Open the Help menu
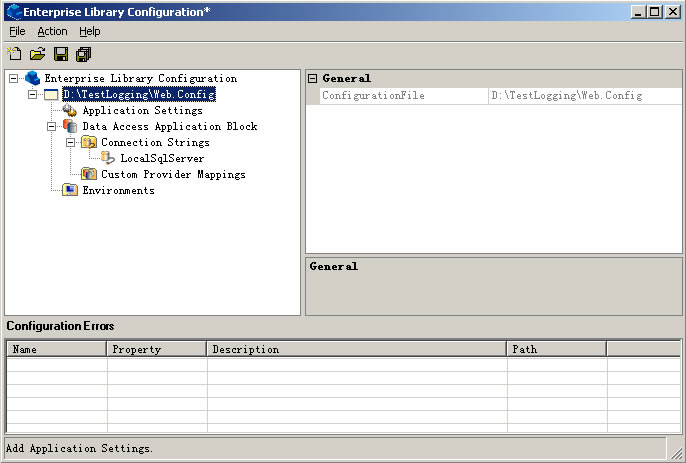Viewport: 686px width, 463px height. coord(90,32)
